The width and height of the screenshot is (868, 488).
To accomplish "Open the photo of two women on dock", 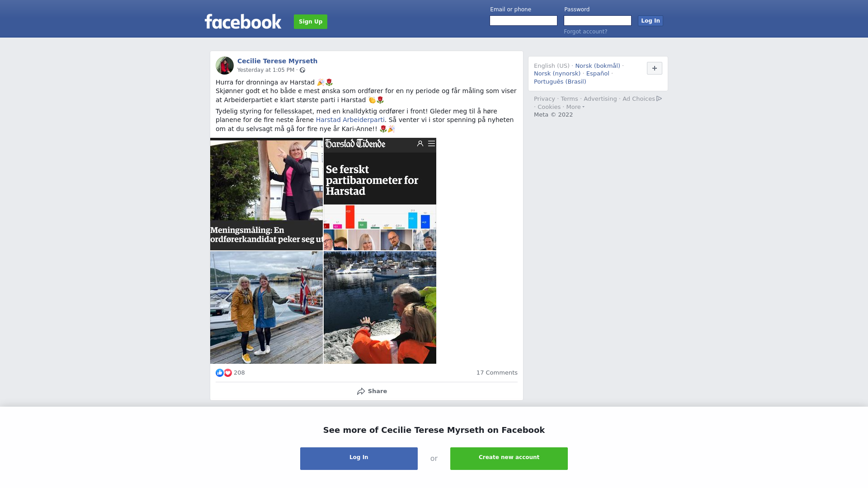I will [x=266, y=308].
